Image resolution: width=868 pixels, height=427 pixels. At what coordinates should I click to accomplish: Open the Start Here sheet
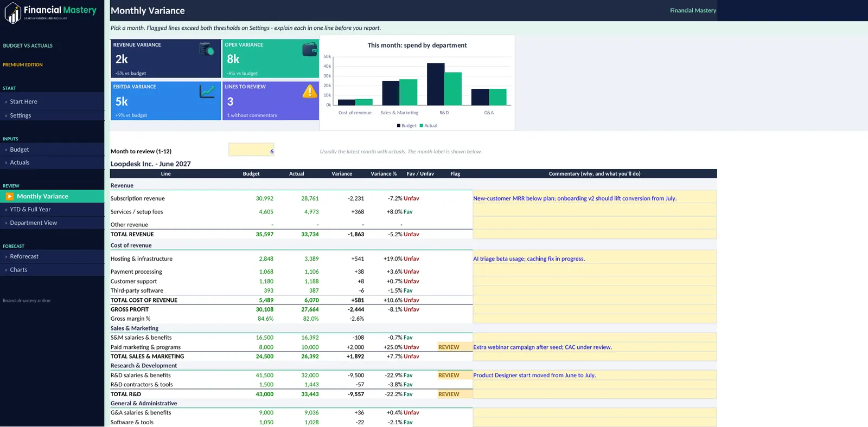pyautogui.click(x=52, y=101)
